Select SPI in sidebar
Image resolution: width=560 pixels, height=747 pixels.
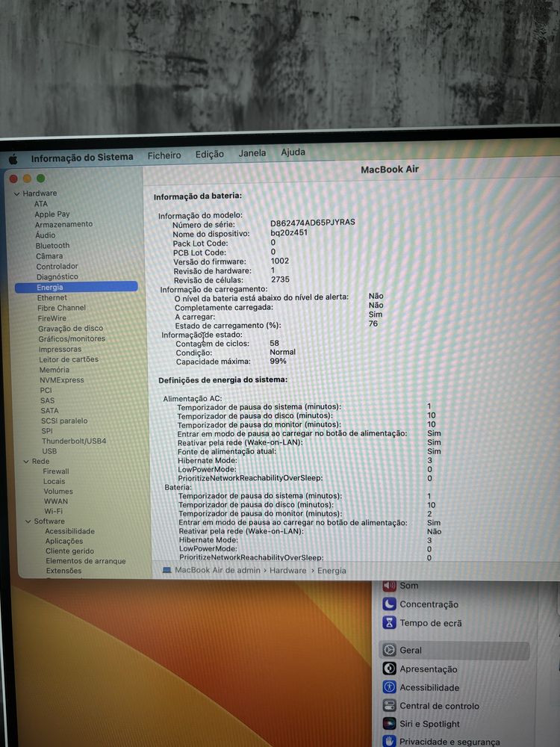(47, 431)
